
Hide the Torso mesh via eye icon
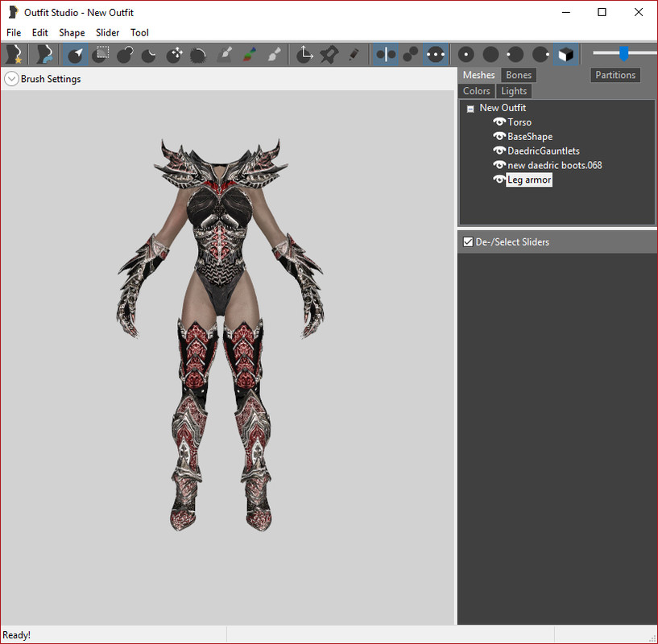tap(499, 122)
